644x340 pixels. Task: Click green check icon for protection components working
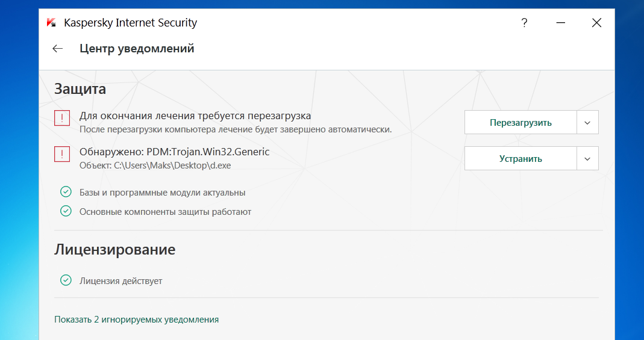tap(66, 211)
